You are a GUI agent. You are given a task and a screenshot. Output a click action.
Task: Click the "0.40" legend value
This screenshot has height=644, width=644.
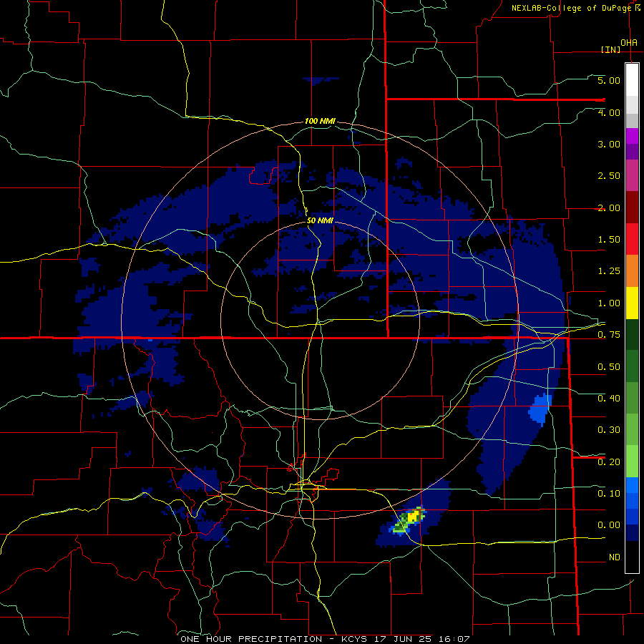coord(609,399)
